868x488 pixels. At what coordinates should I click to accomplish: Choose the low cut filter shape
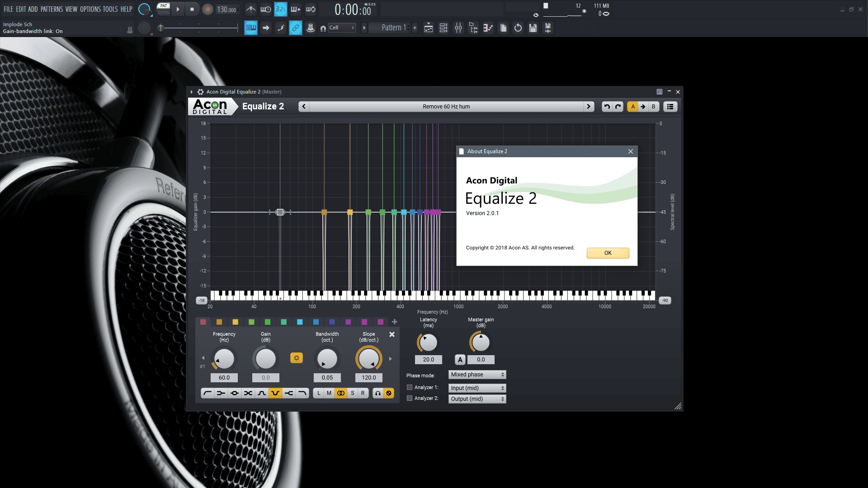tap(208, 393)
